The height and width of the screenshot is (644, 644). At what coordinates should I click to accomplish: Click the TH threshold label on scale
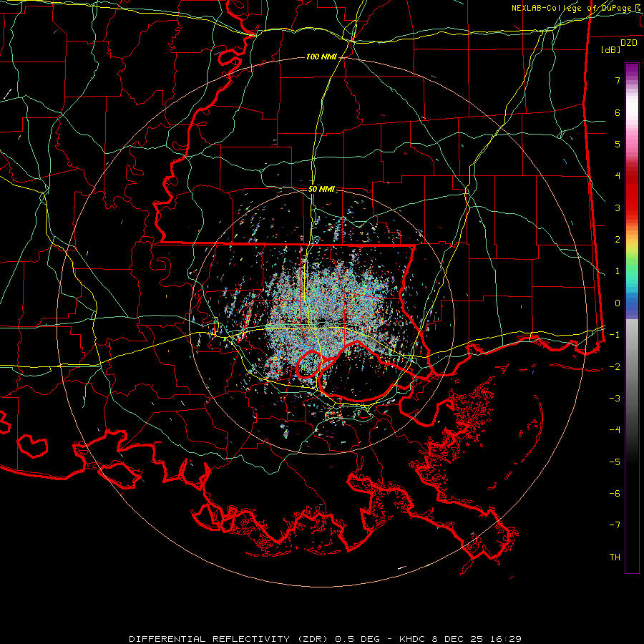[615, 557]
